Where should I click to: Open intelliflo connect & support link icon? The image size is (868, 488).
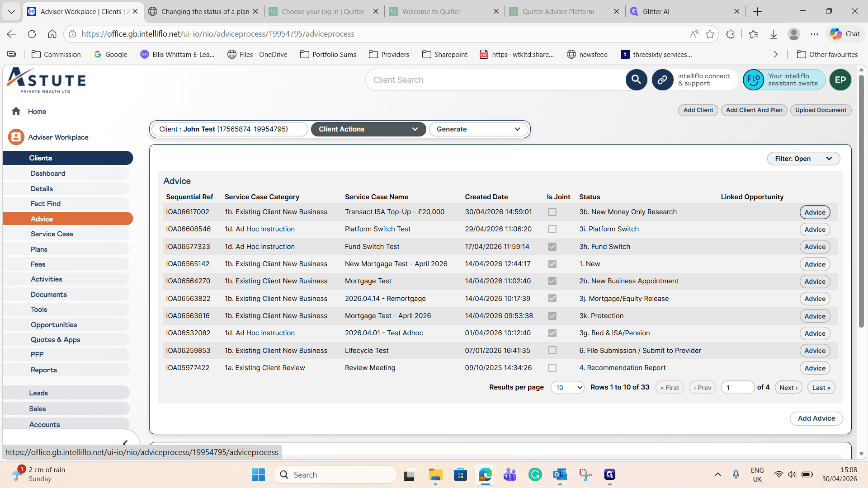(x=662, y=80)
